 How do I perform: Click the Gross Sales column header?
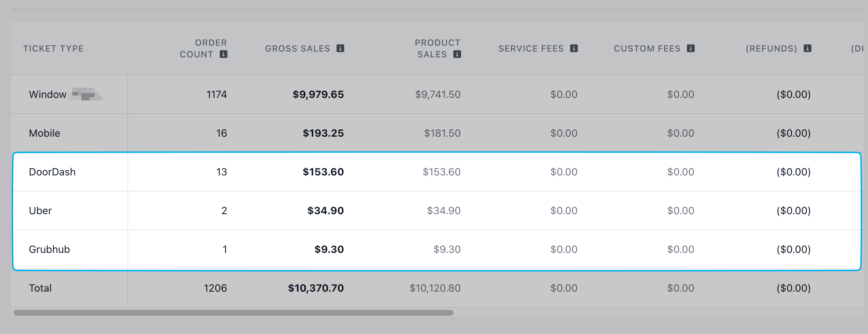pyautogui.click(x=297, y=49)
